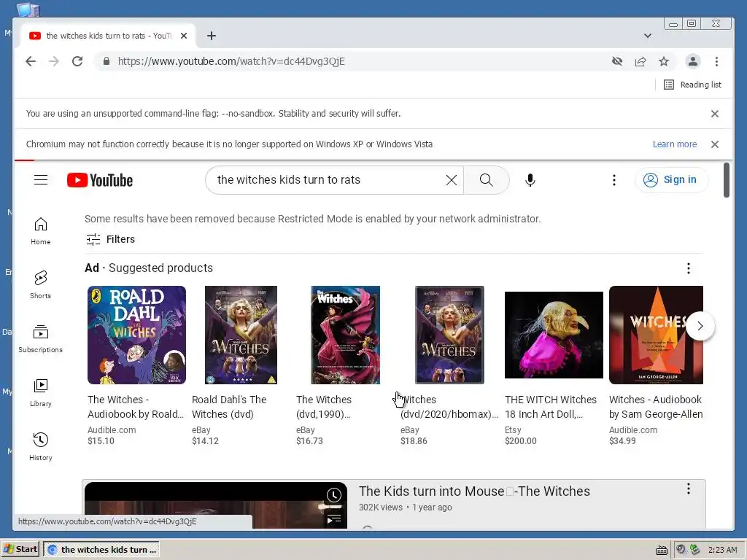Open Sam George-Allen audiobook cover

pyautogui.click(x=656, y=335)
